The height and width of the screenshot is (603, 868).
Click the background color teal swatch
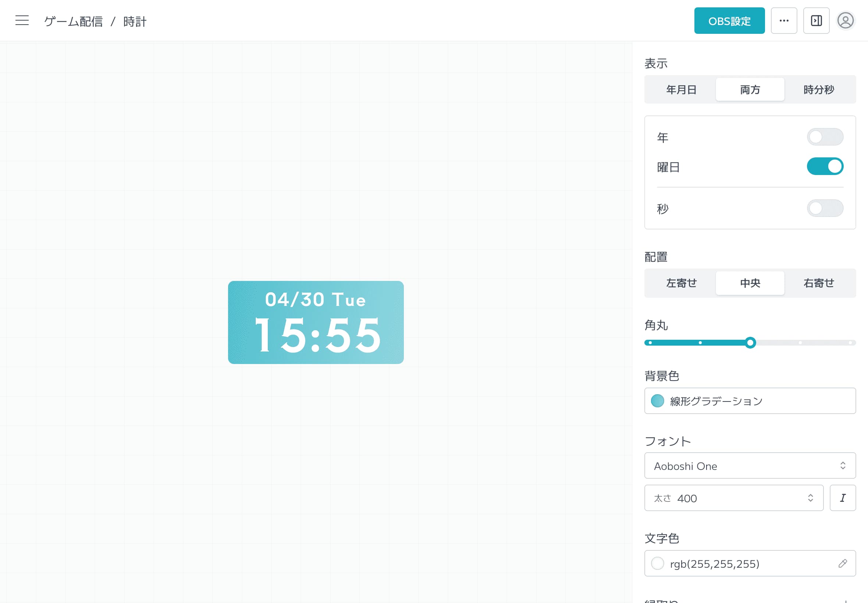tap(657, 401)
